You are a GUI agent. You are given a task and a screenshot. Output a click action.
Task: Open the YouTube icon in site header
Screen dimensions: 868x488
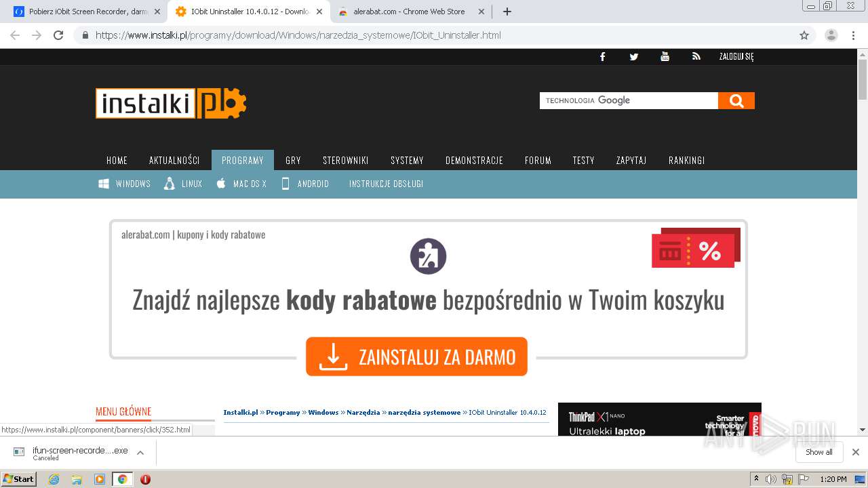click(665, 57)
